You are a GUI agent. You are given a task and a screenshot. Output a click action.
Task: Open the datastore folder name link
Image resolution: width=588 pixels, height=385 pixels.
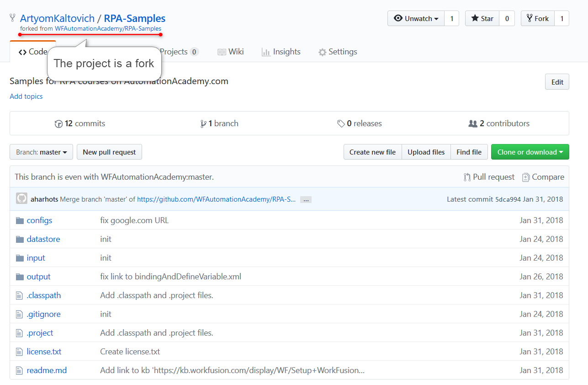pyautogui.click(x=43, y=239)
